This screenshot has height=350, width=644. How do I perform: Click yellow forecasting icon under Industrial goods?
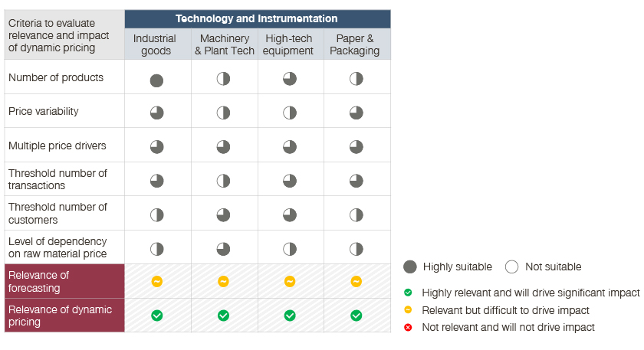[x=156, y=281]
